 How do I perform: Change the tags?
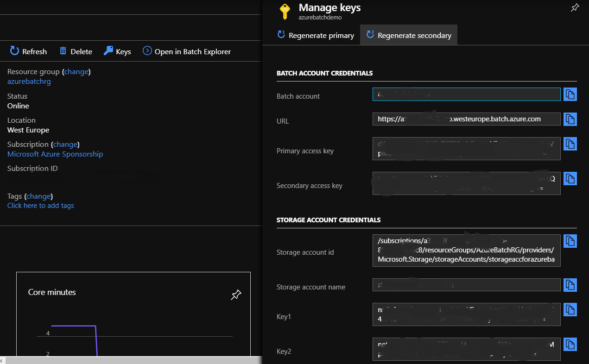(38, 196)
